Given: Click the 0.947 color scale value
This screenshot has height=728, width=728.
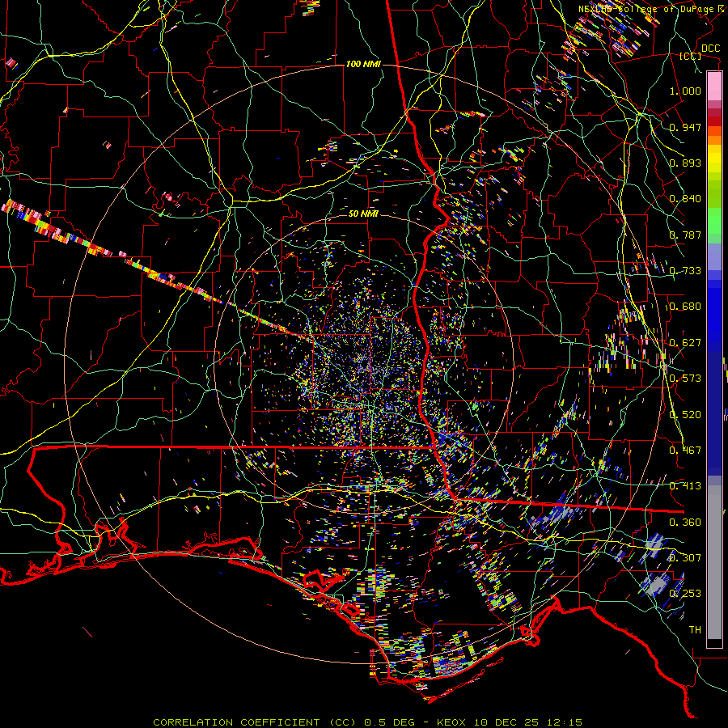Looking at the screenshot, I should pos(685,127).
